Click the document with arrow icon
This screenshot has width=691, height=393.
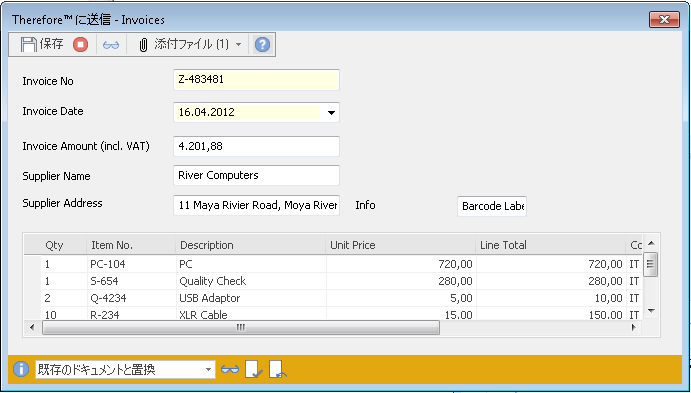click(279, 370)
